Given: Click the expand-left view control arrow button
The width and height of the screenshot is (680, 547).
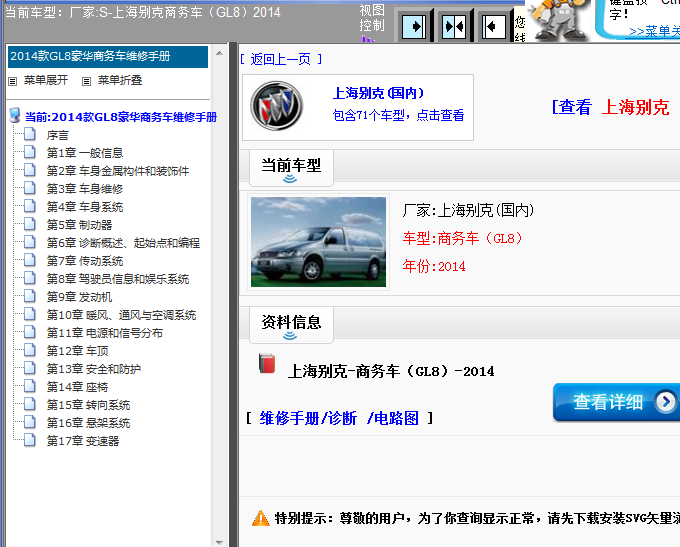Looking at the screenshot, I should click(494, 26).
